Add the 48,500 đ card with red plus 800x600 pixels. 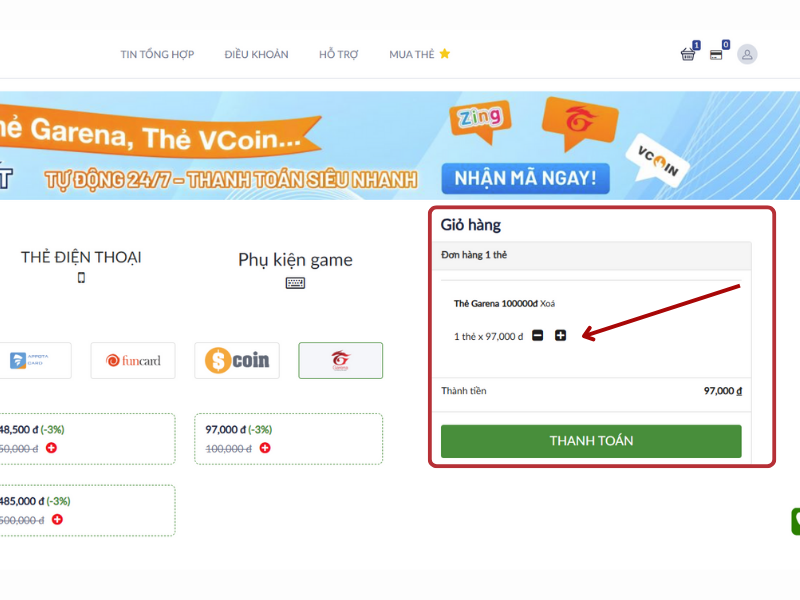[52, 448]
